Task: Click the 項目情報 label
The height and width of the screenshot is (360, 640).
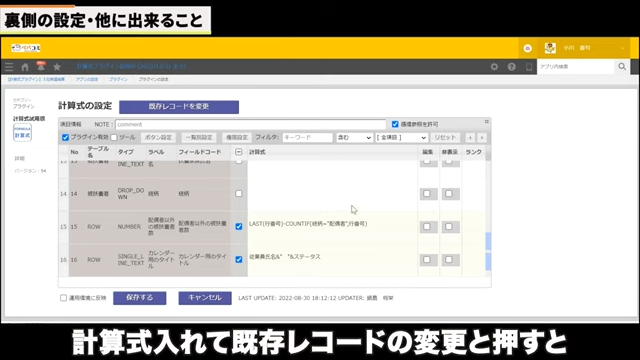Action: click(x=71, y=124)
